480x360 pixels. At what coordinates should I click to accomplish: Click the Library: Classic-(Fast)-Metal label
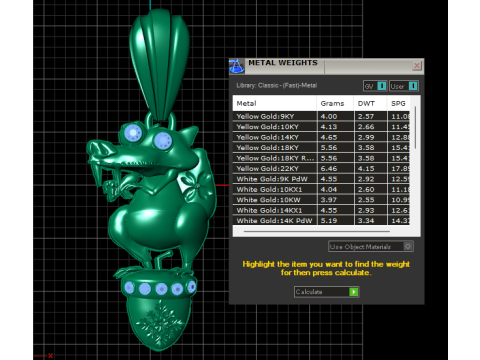(276, 85)
